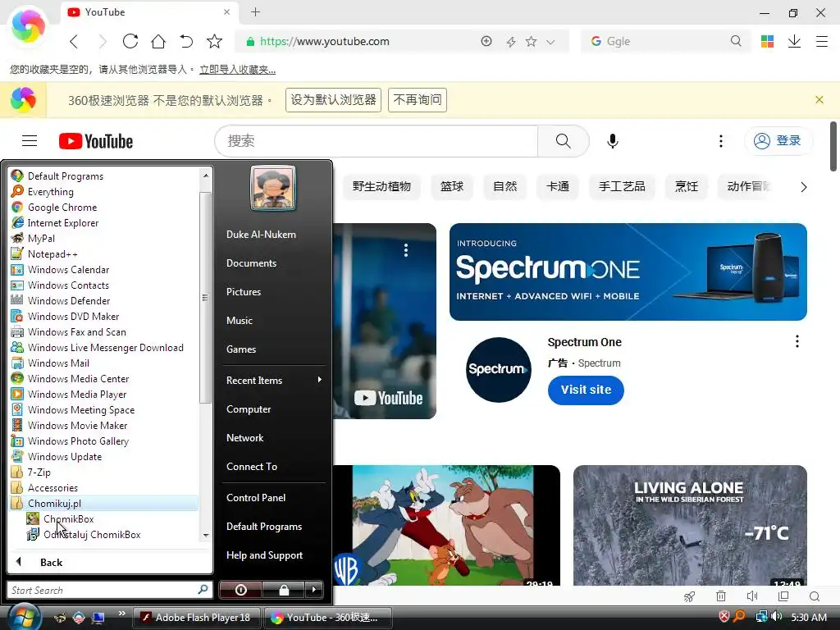840x630 pixels.
Task: Open YouTube settings three-dot menu
Action: 720,141
